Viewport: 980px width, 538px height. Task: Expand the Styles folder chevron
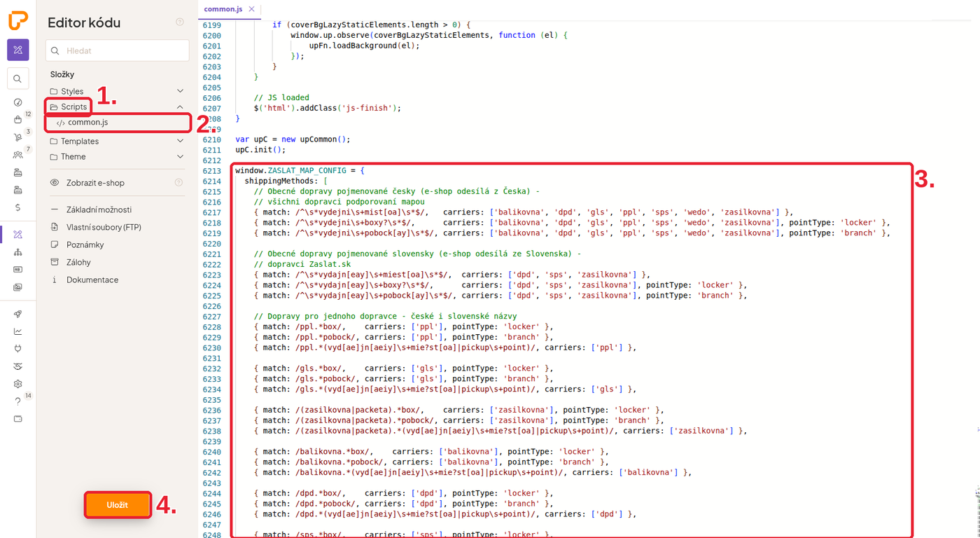[x=180, y=91]
